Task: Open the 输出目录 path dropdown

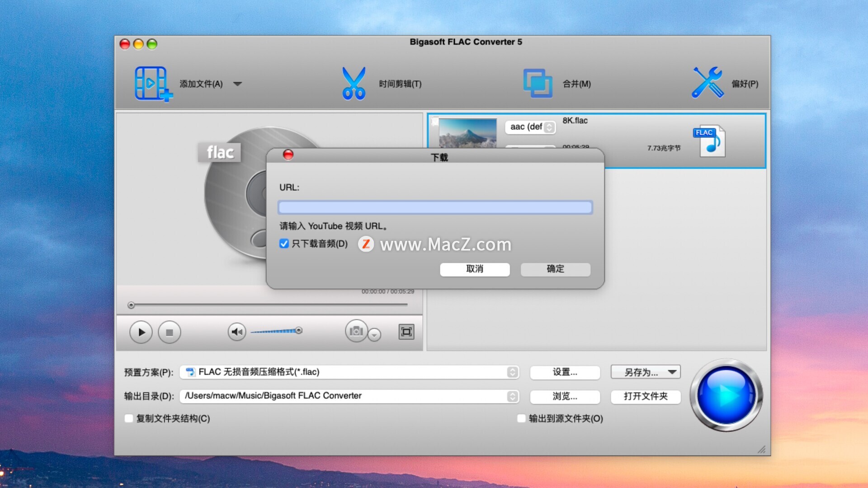Action: pos(349,396)
